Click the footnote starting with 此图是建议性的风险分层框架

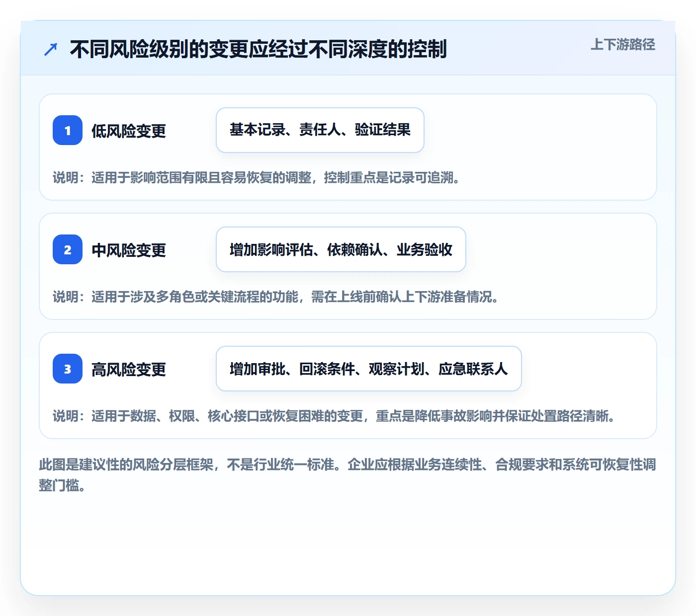point(348,475)
